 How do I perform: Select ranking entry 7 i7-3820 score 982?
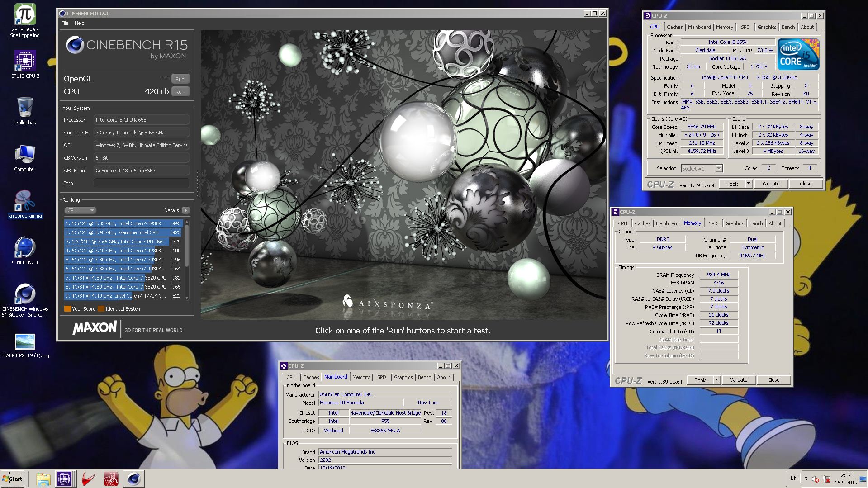tap(123, 278)
